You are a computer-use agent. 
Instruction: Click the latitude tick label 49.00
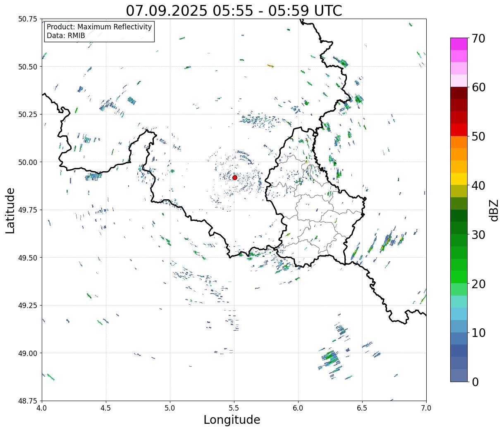pyautogui.click(x=28, y=353)
